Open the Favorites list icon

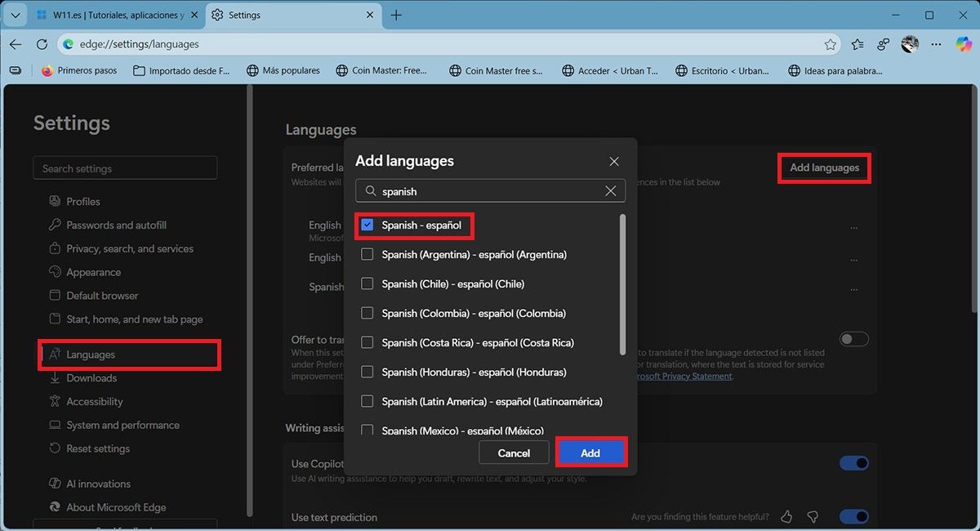pos(857,44)
